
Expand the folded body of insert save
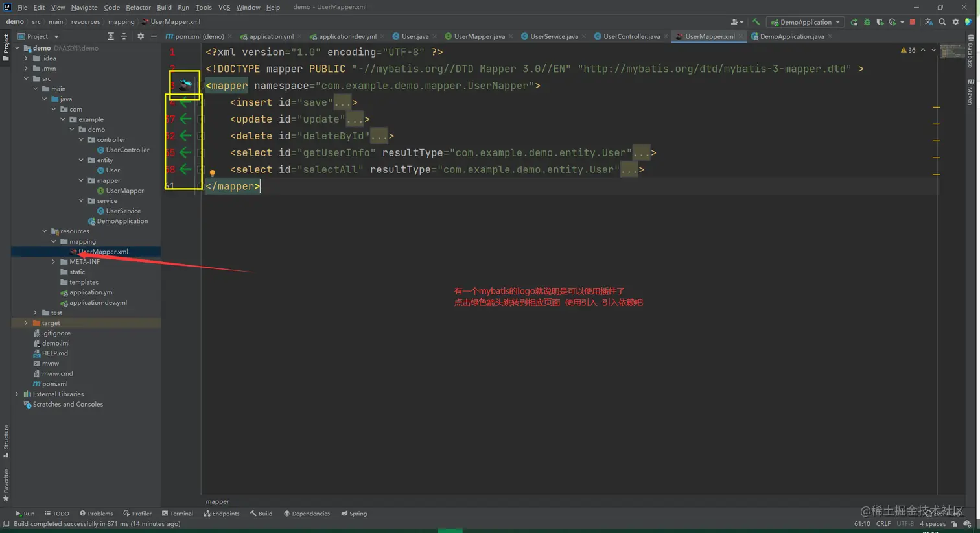point(342,102)
